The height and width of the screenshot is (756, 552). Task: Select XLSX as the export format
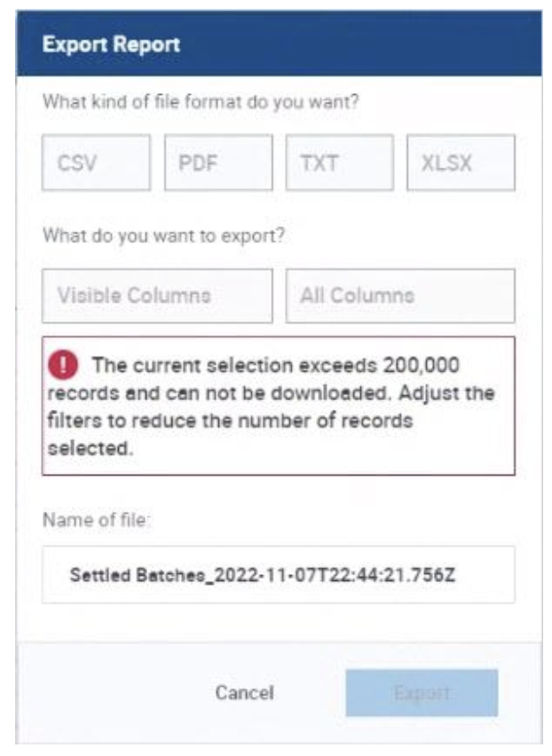point(461,163)
